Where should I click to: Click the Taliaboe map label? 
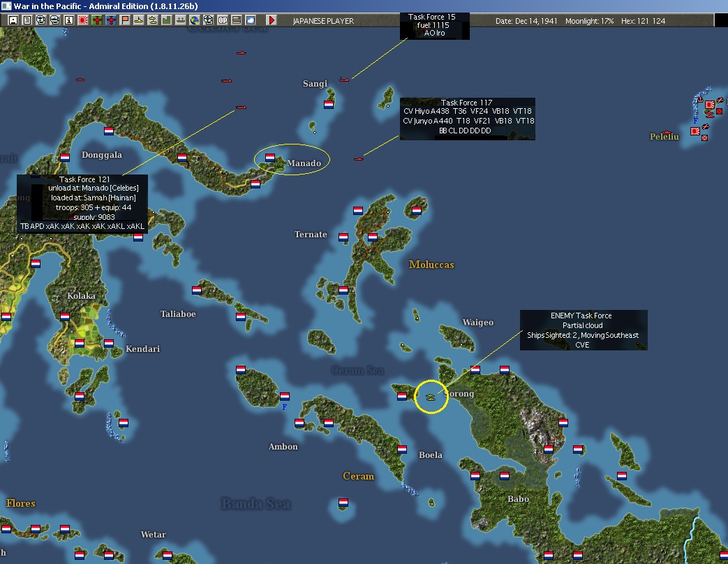pyautogui.click(x=178, y=314)
